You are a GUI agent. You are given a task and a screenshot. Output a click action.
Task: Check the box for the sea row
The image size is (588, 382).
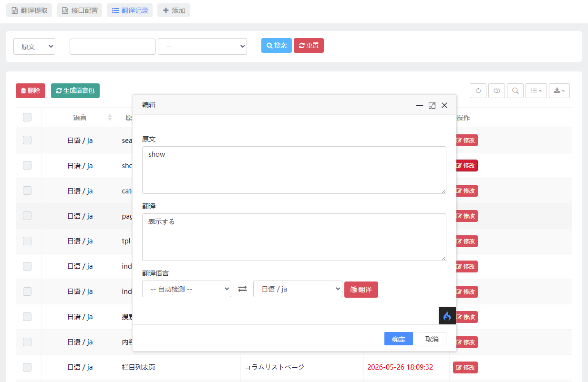[x=27, y=140]
